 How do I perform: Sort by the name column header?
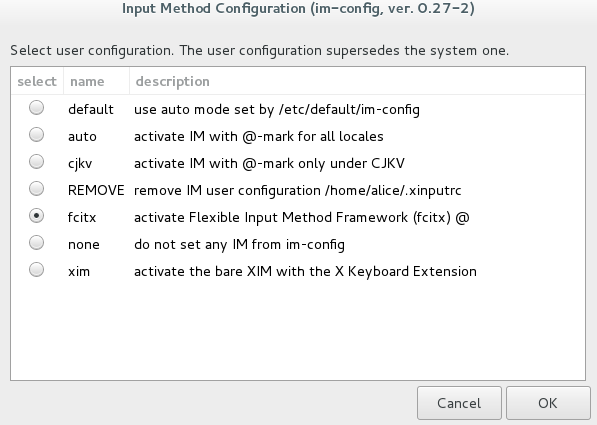coord(96,81)
